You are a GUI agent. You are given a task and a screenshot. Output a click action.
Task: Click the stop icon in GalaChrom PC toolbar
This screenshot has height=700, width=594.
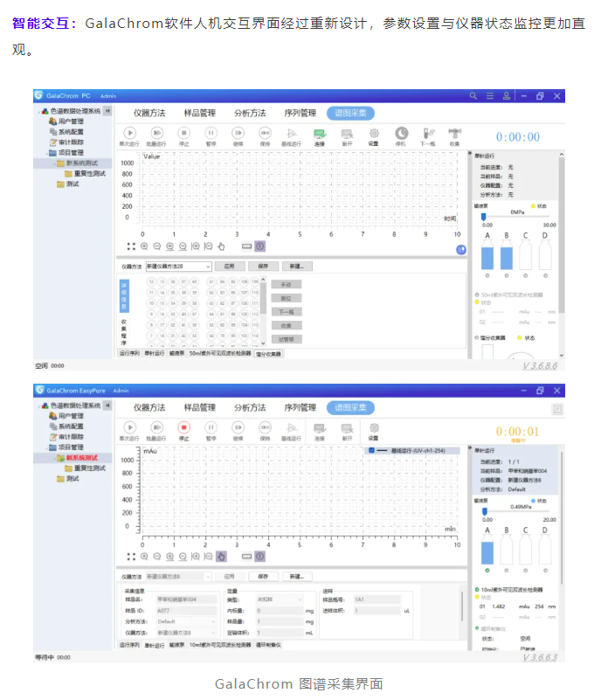[x=183, y=133]
